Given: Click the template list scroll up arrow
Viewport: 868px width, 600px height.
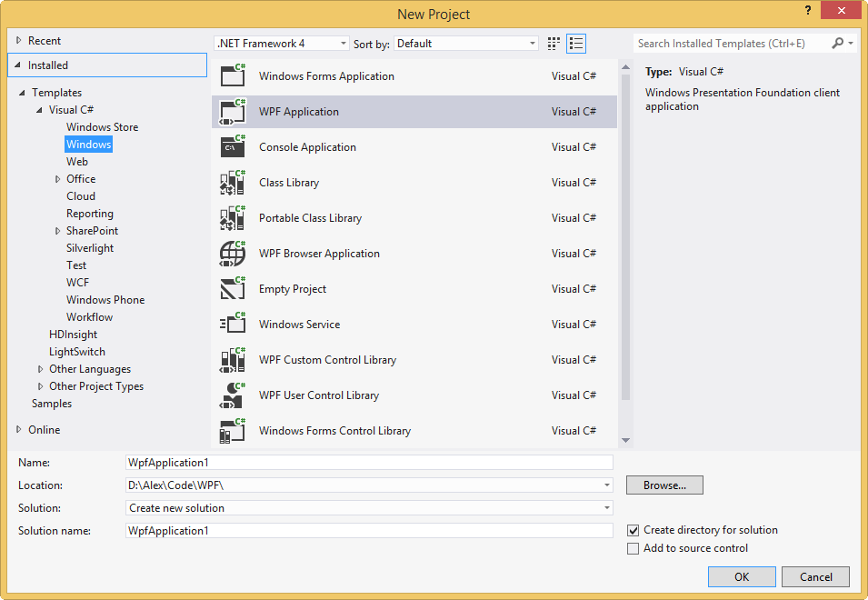Looking at the screenshot, I should [625, 67].
